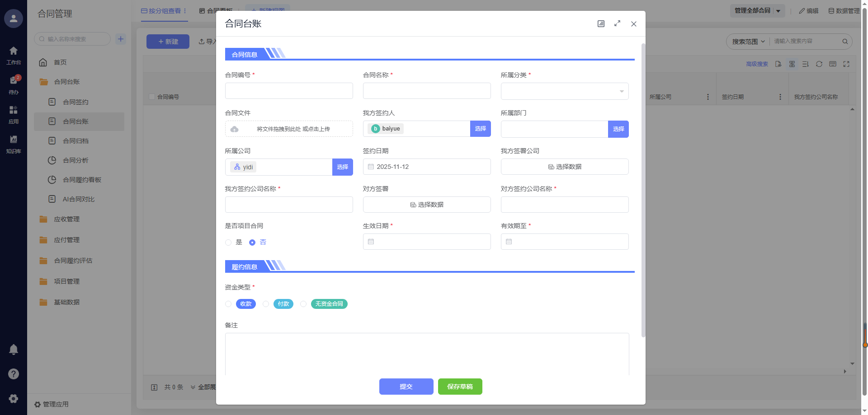Open the 管理全部合同 dropdown arrow
868x415 pixels.
(778, 11)
